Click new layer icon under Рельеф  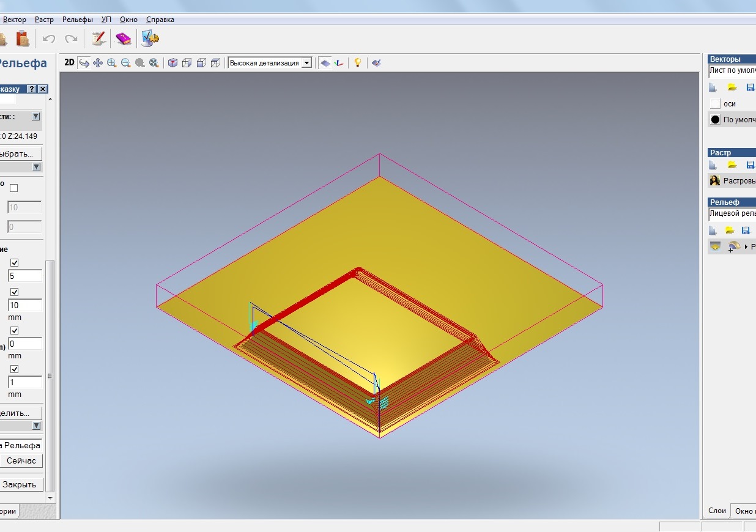point(713,230)
